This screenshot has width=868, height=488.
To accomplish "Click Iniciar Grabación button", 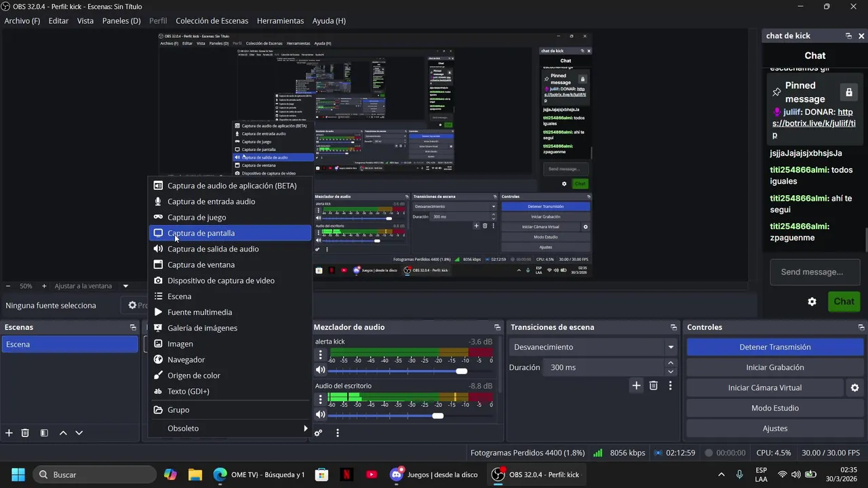I will coord(774,367).
